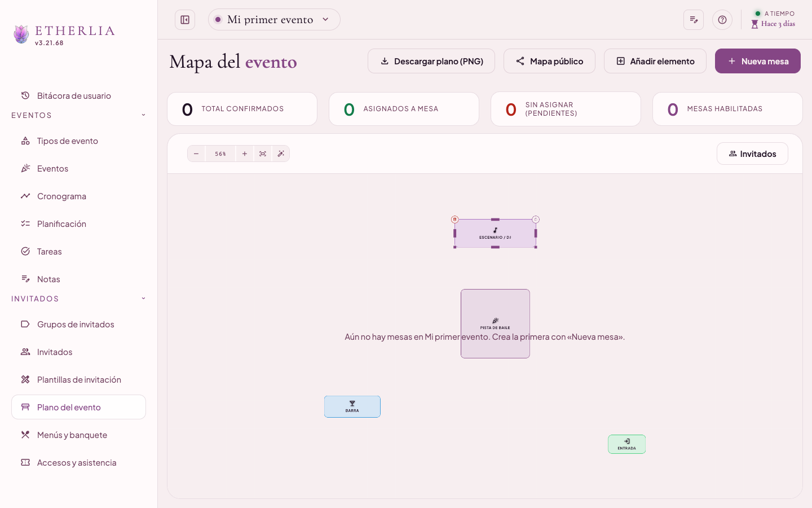The height and width of the screenshot is (508, 812).
Task: Open the help question mark icon
Action: click(722, 20)
